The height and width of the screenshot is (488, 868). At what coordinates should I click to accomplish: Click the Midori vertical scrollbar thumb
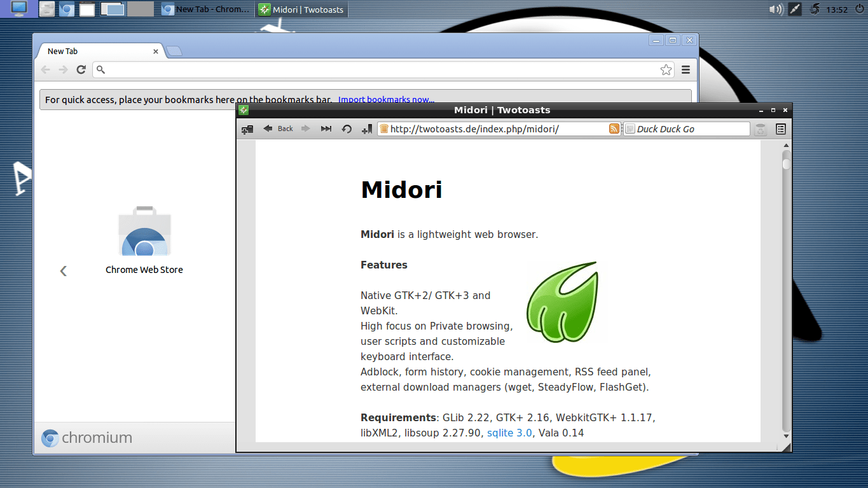787,164
